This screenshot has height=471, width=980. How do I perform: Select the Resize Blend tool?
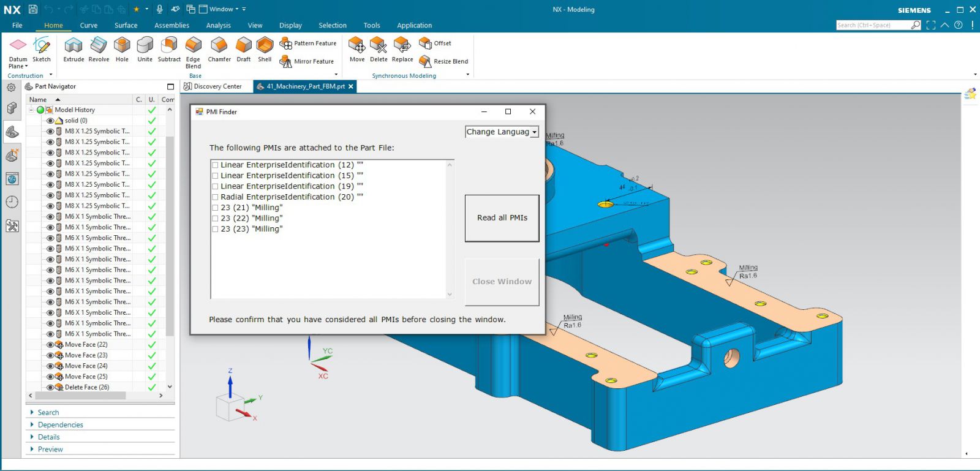443,61
